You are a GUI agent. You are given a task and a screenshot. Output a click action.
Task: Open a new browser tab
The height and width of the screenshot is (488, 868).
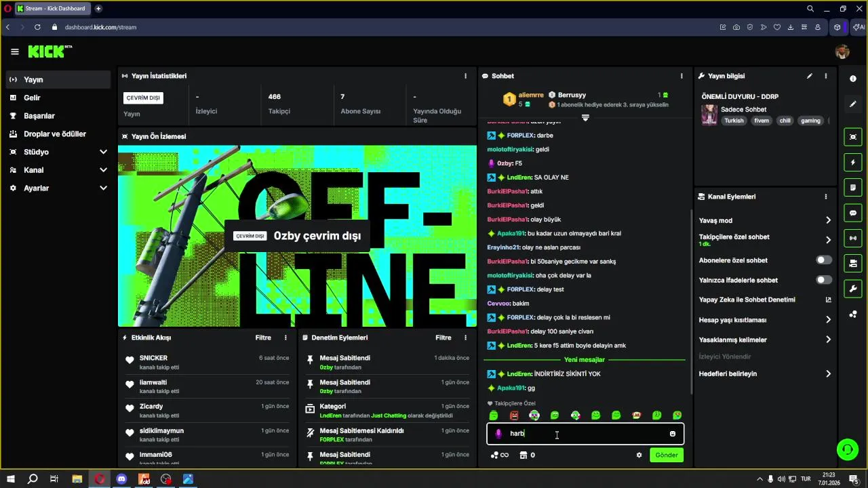[98, 9]
